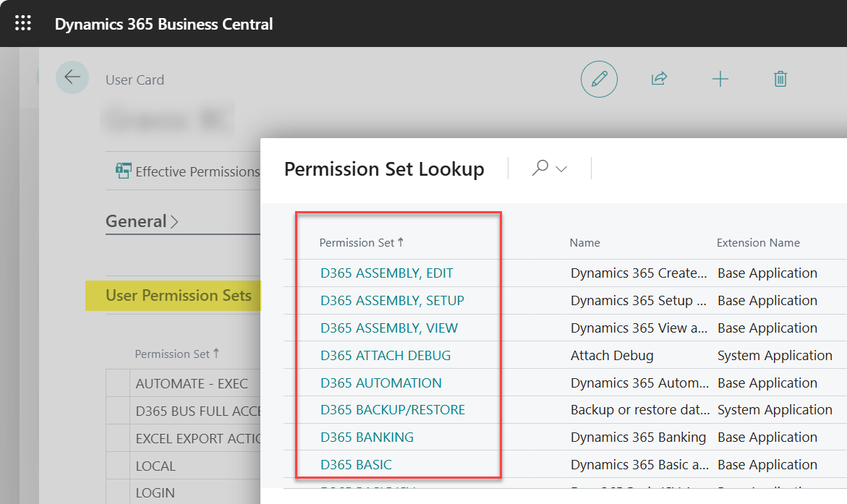
Task: Select D365 BASIC permission set
Action: (x=356, y=464)
